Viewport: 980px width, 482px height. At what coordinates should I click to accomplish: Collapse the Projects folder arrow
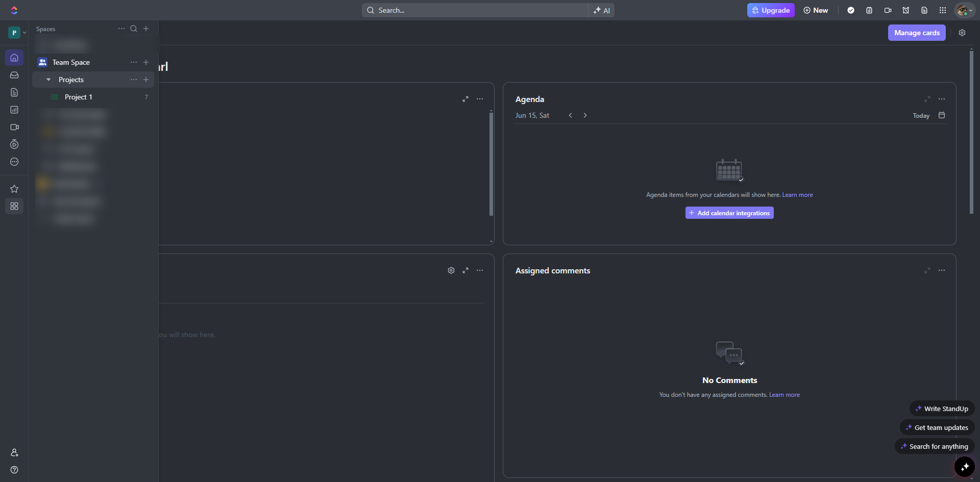pyautogui.click(x=48, y=80)
